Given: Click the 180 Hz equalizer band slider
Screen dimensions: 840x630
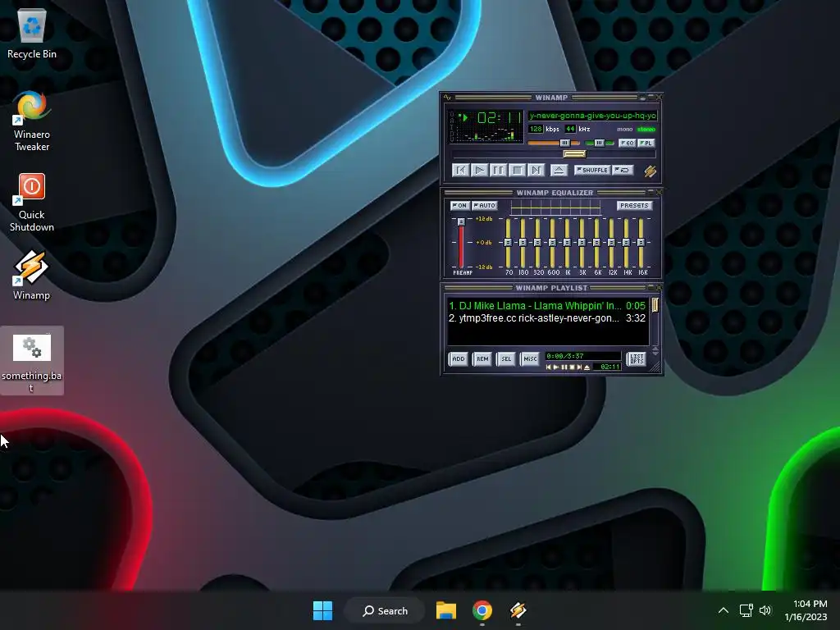Looking at the screenshot, I should pos(523,243).
